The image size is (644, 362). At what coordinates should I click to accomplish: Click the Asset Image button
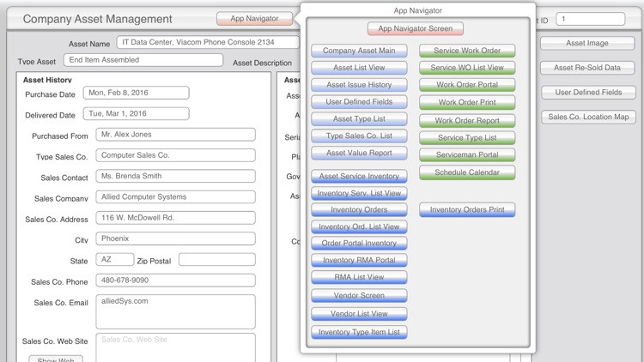point(587,44)
